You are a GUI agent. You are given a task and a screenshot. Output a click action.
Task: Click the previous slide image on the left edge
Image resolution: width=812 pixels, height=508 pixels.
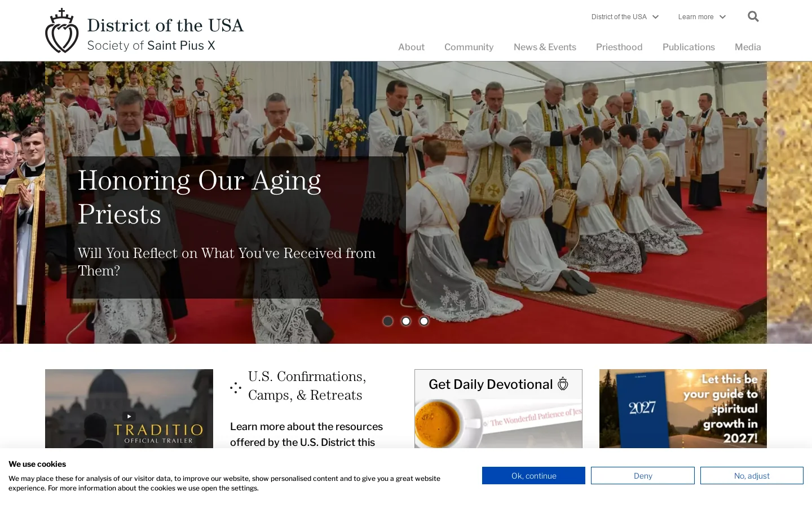click(23, 202)
